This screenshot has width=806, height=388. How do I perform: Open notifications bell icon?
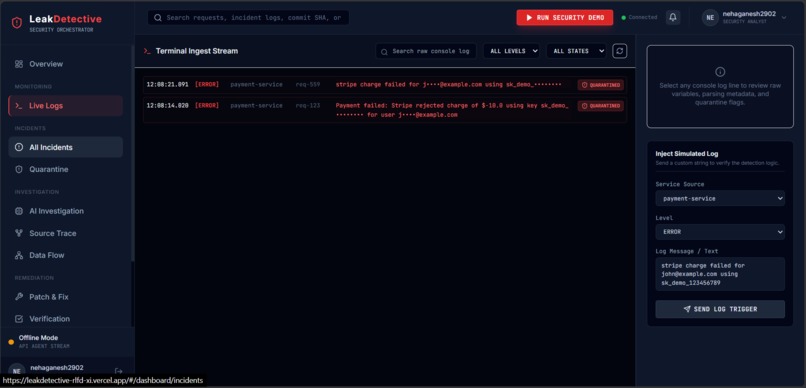pos(673,17)
